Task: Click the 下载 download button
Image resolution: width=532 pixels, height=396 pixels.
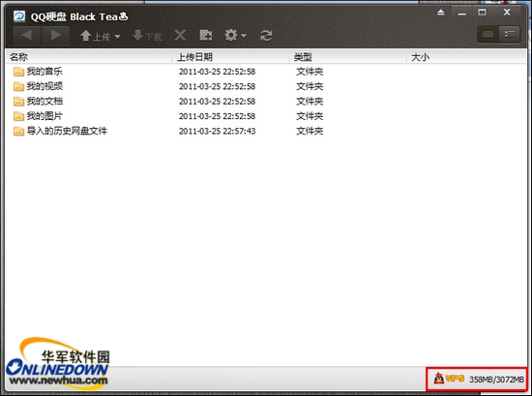Action: [x=147, y=36]
